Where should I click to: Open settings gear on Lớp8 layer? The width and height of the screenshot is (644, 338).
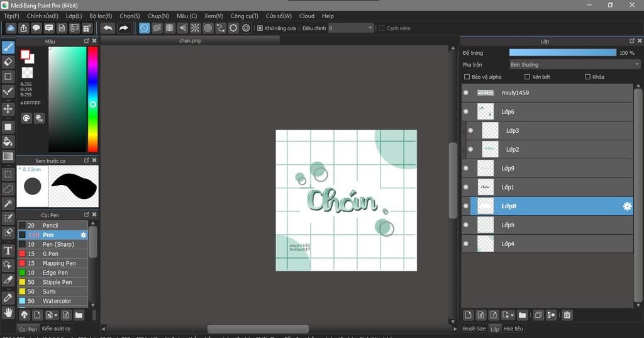click(627, 206)
